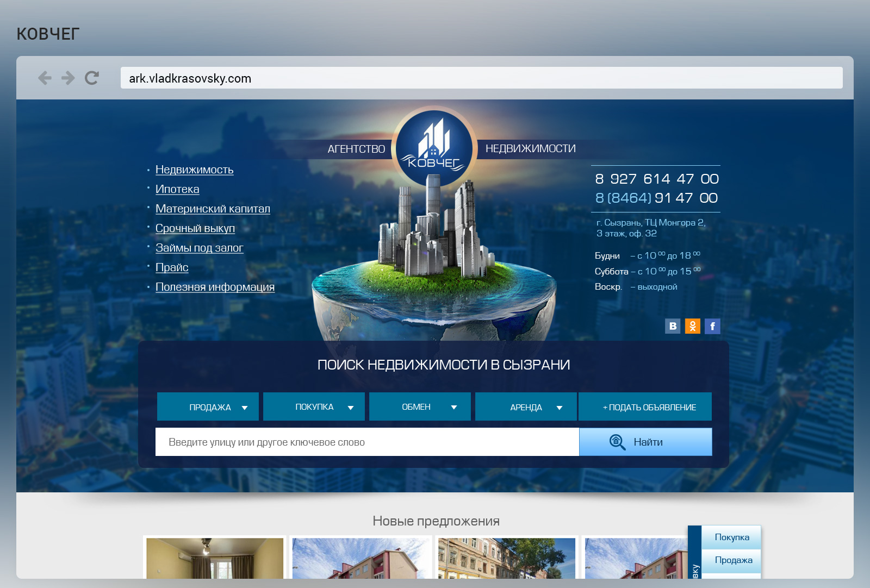
Task: Open the Недвижимость menu link
Action: (194, 170)
